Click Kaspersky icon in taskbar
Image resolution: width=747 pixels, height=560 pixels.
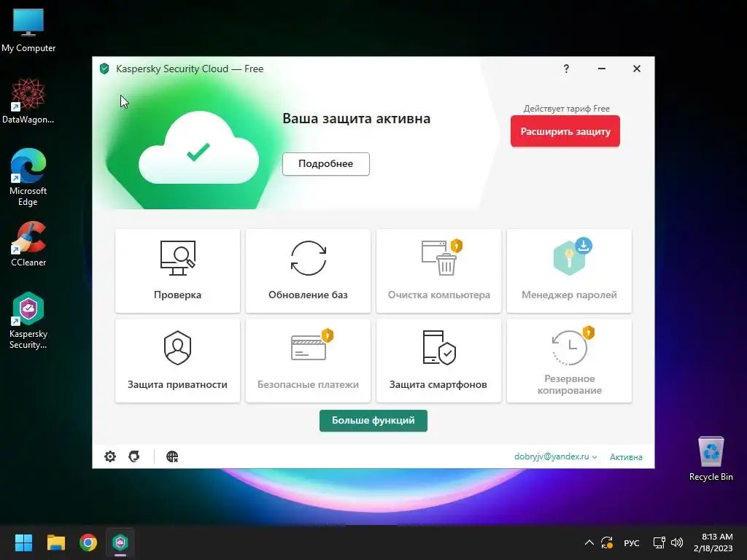[120, 542]
